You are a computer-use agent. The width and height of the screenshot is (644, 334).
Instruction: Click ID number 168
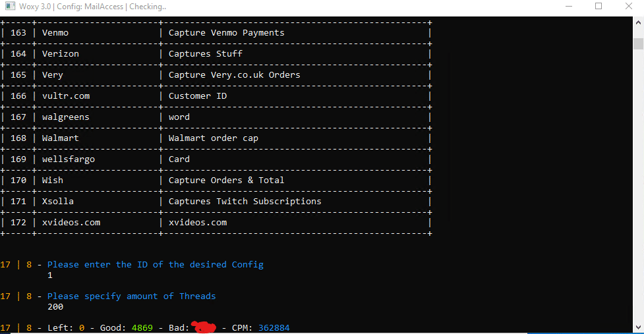tap(18, 138)
